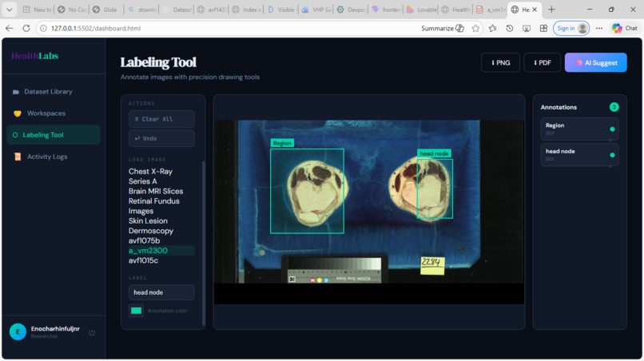Click the browser Sign in button
The image size is (644, 361).
point(571,28)
